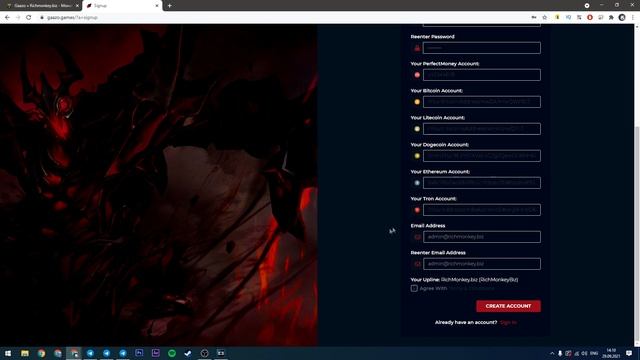The image size is (640, 360).
Task: Click the browser forward arrow
Action: click(x=18, y=18)
